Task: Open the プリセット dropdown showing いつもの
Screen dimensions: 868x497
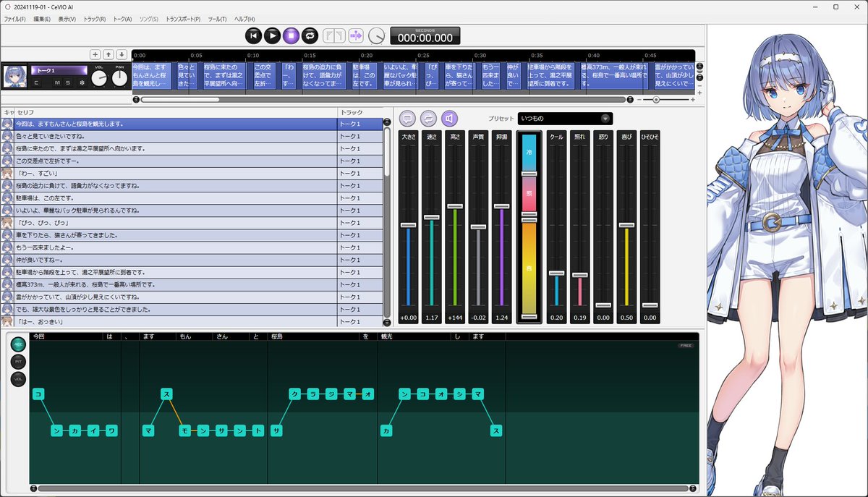Action: tap(564, 119)
